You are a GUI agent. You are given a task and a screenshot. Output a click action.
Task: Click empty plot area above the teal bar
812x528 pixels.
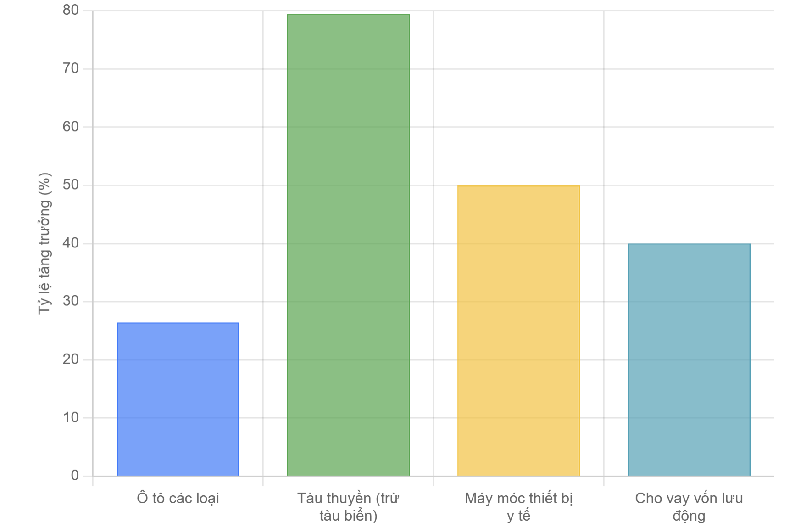click(x=689, y=129)
